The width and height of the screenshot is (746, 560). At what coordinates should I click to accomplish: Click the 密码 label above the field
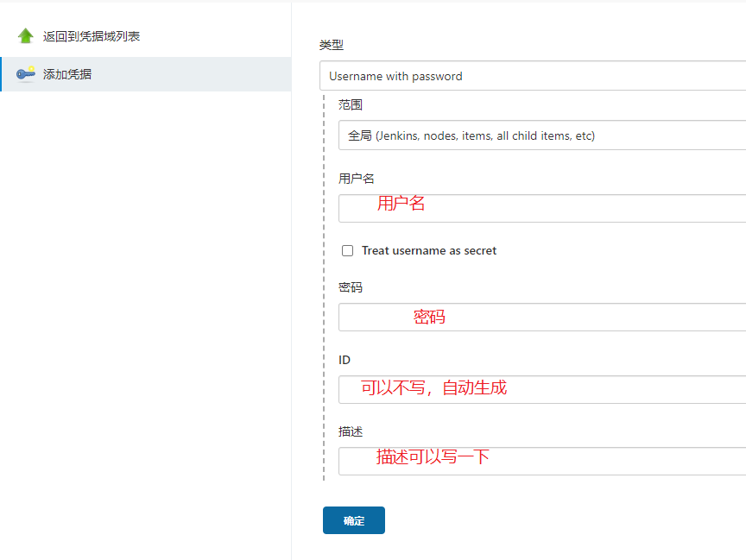tap(351, 287)
